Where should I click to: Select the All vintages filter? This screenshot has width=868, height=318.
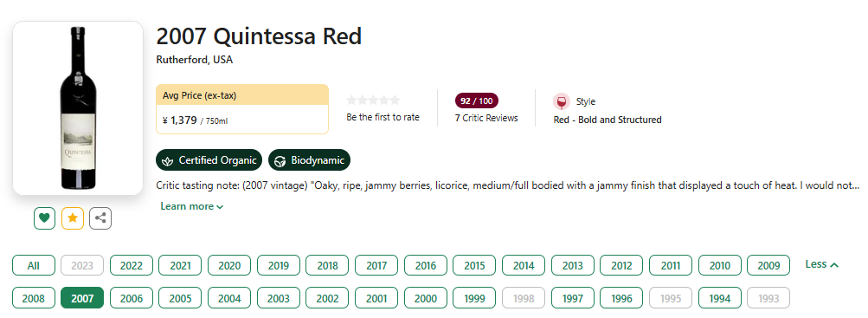pos(34,265)
